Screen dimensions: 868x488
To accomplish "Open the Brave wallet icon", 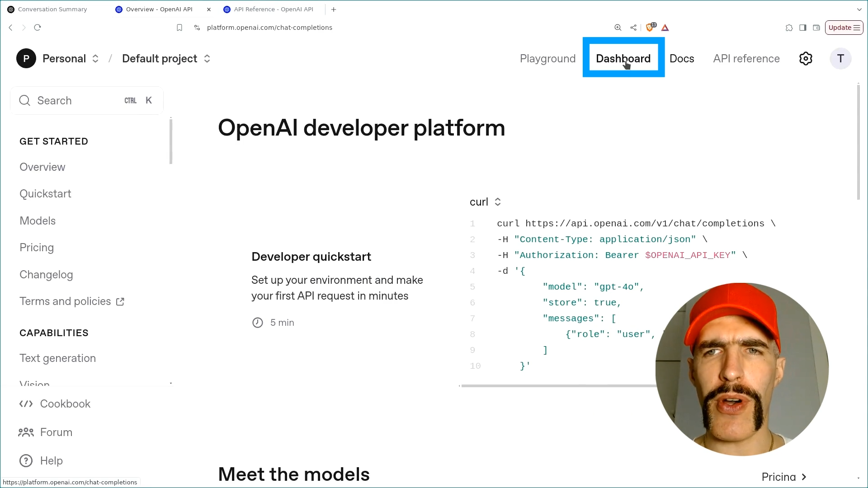I will (x=816, y=28).
